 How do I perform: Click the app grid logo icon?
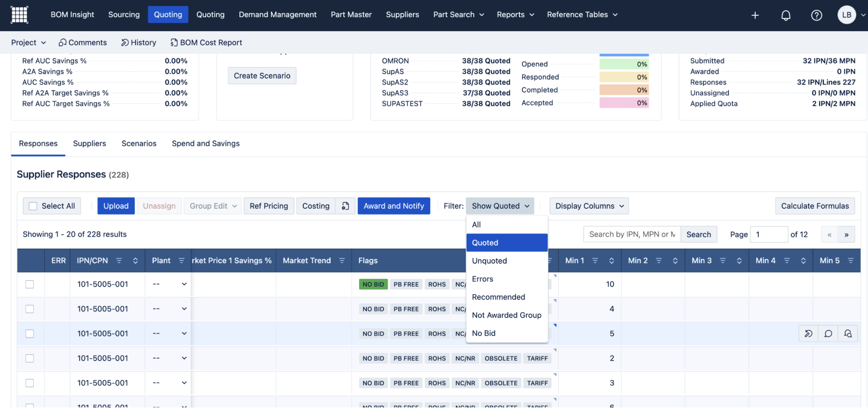(x=19, y=15)
